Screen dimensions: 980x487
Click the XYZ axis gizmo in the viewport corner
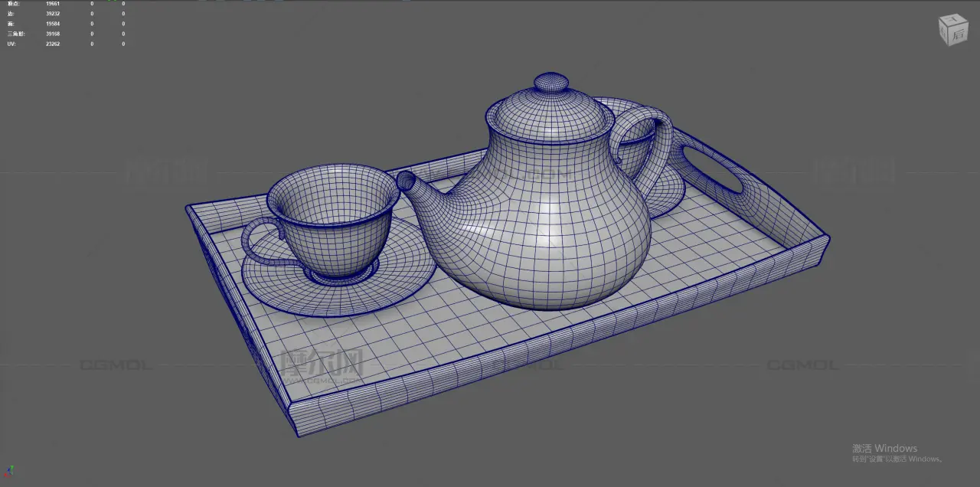click(9, 471)
